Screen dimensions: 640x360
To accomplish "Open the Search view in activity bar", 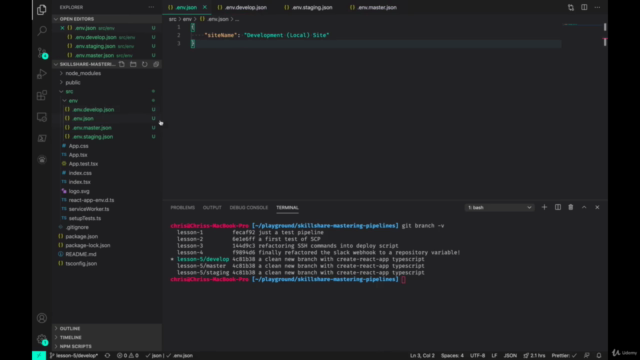I will coord(42,31).
